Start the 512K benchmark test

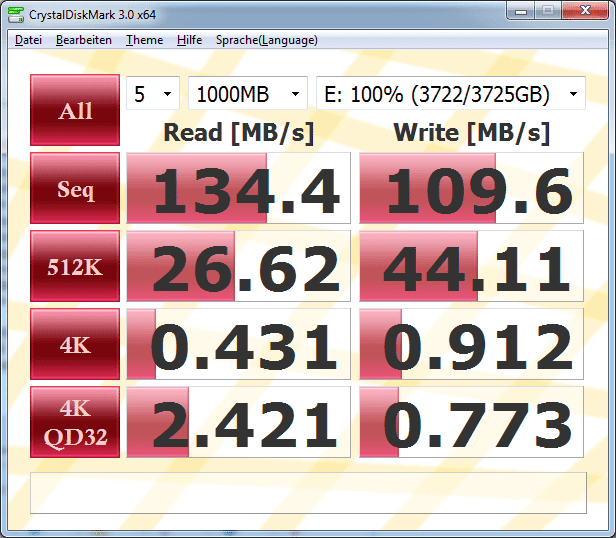[x=75, y=266]
